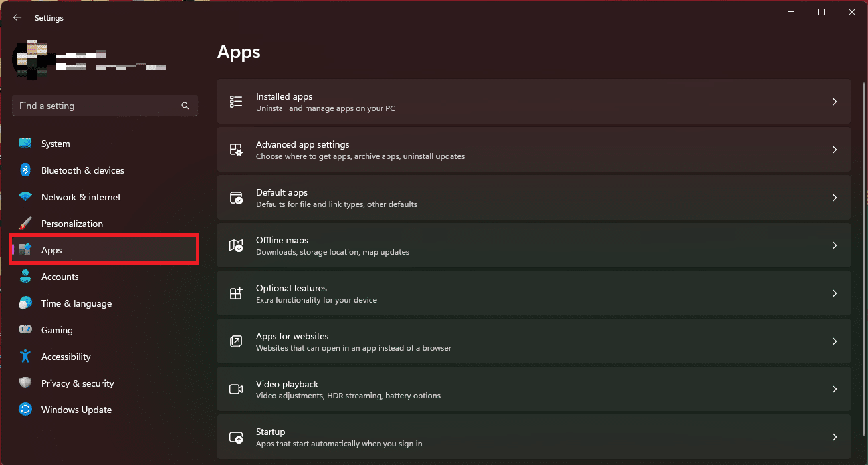Open Installed apps page
This screenshot has width=868, height=465.
click(534, 102)
